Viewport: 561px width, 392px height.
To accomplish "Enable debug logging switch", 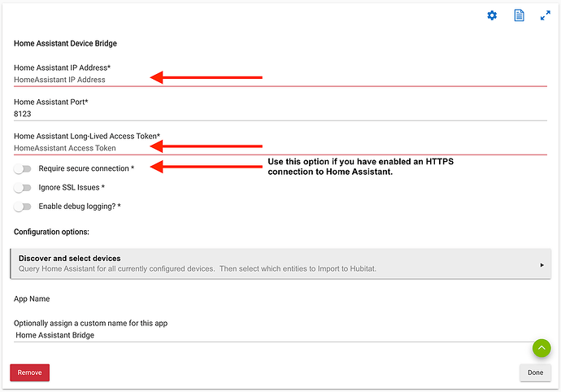I will 23,207.
